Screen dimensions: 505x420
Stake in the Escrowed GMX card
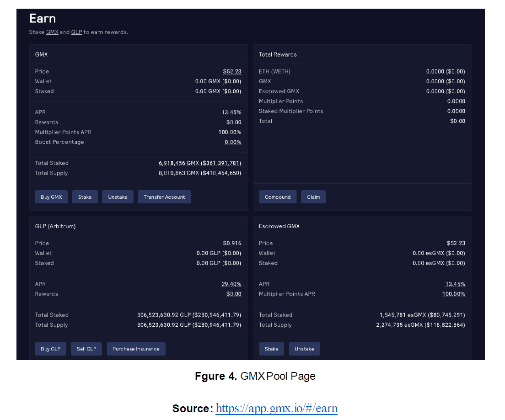click(x=272, y=349)
